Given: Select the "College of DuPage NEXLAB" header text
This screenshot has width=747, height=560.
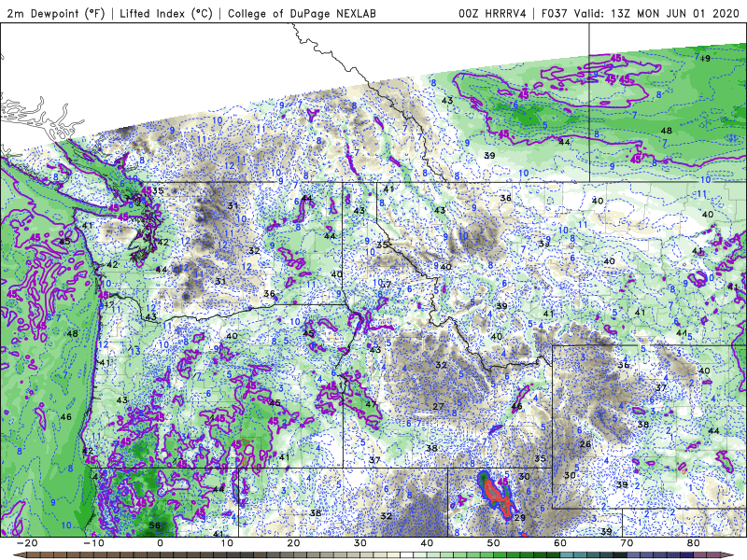Looking at the screenshot, I should 302,13.
